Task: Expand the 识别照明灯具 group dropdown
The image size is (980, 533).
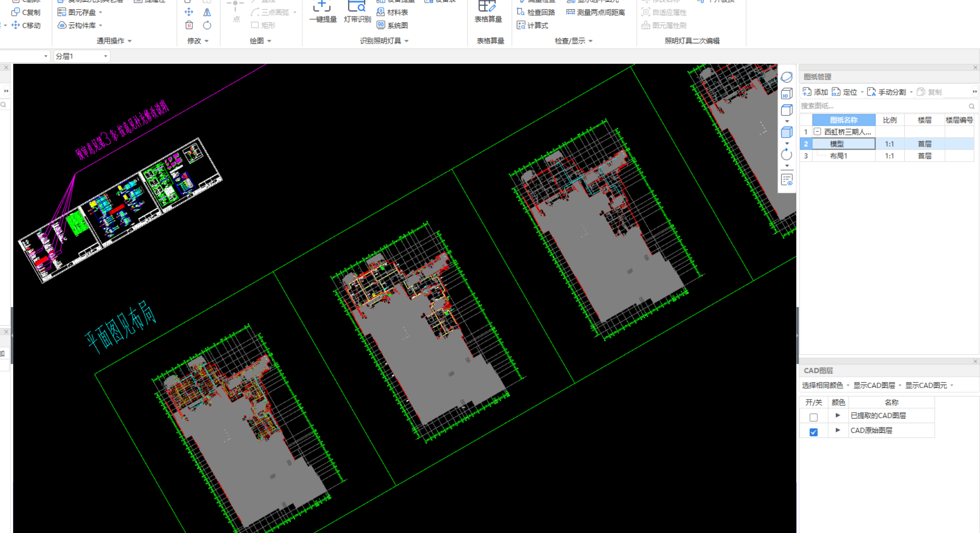Action: pyautogui.click(x=407, y=41)
